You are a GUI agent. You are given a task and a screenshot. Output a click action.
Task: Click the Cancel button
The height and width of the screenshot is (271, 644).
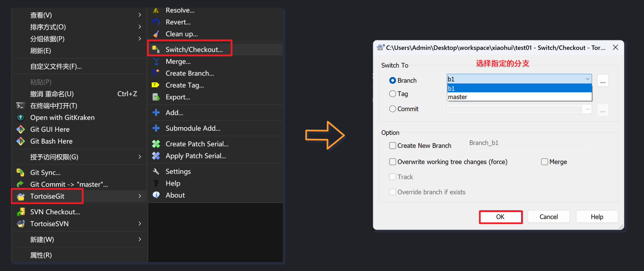coord(549,217)
